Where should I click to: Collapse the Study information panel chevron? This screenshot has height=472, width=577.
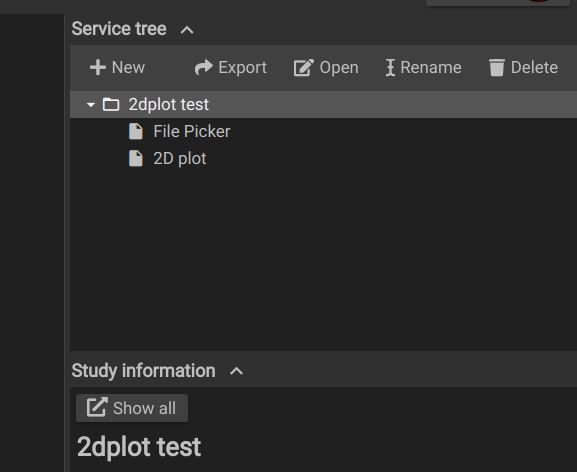click(x=236, y=371)
